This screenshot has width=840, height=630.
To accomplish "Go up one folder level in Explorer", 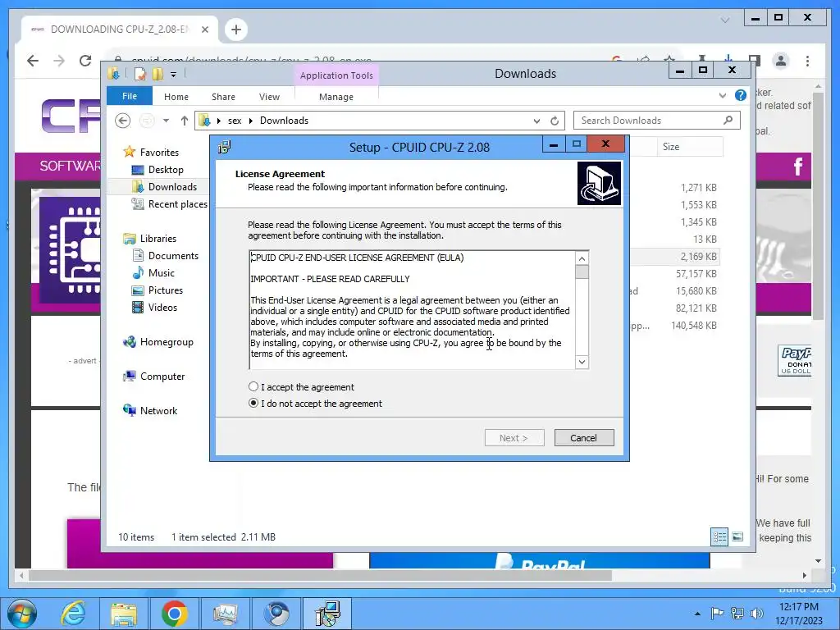I will pos(185,121).
